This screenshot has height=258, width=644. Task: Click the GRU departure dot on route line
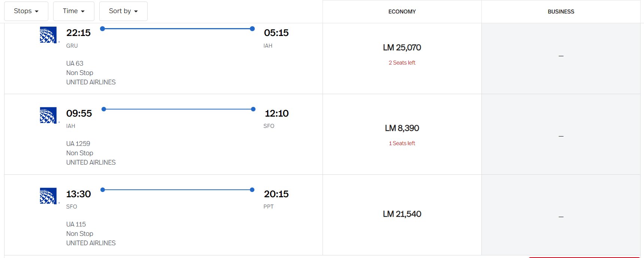(103, 28)
